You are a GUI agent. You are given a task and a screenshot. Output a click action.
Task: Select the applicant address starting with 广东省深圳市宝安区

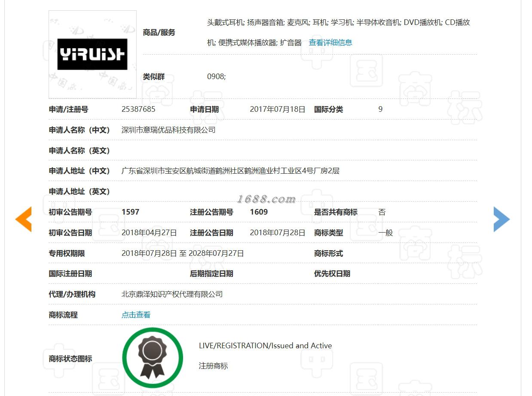230,171
